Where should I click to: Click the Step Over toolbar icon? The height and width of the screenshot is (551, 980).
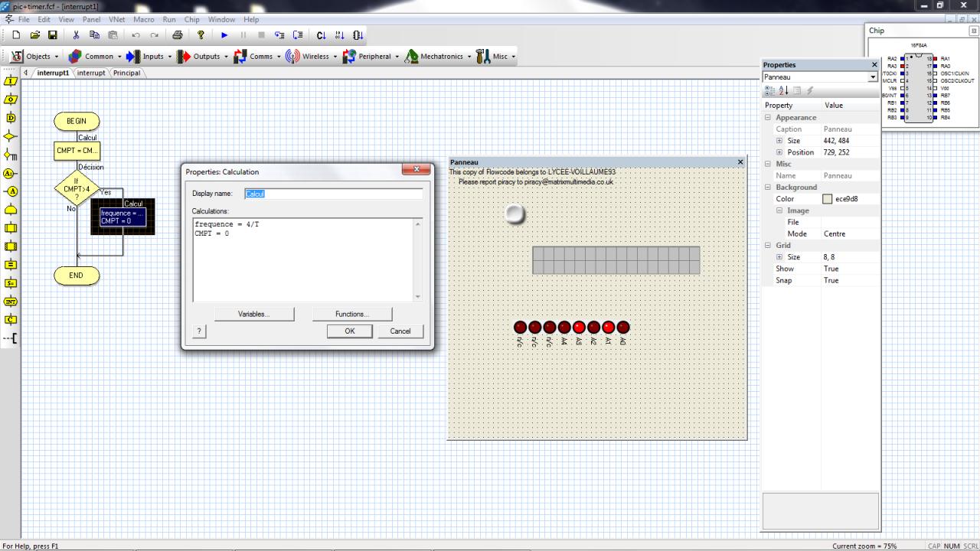click(298, 35)
